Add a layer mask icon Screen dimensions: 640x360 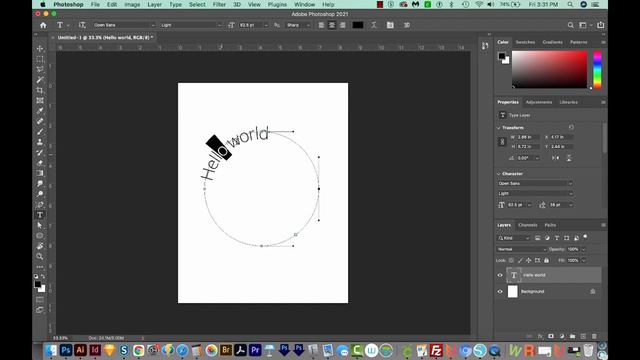[x=551, y=336]
